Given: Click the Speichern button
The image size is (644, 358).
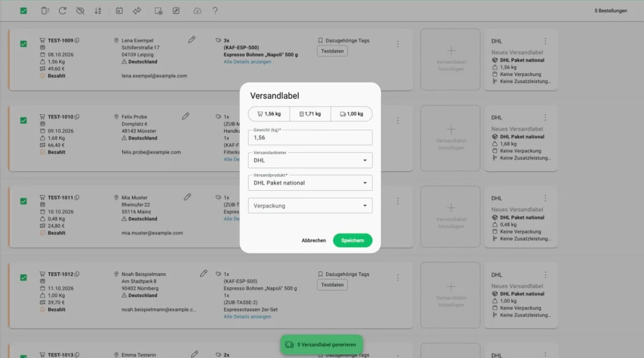Looking at the screenshot, I should 353,241.
